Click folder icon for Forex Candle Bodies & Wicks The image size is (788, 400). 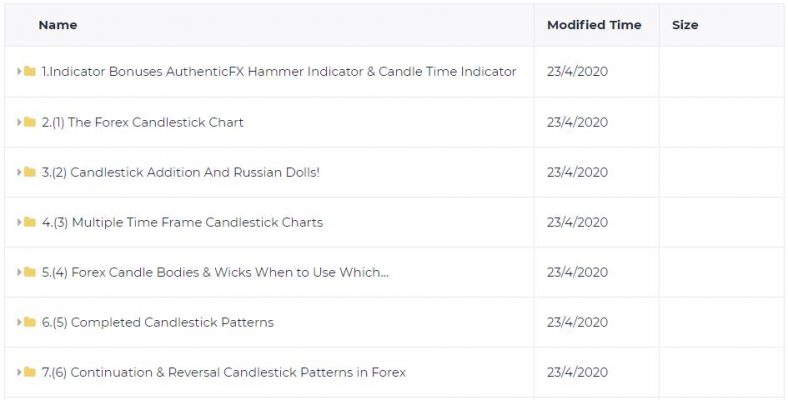[30, 272]
